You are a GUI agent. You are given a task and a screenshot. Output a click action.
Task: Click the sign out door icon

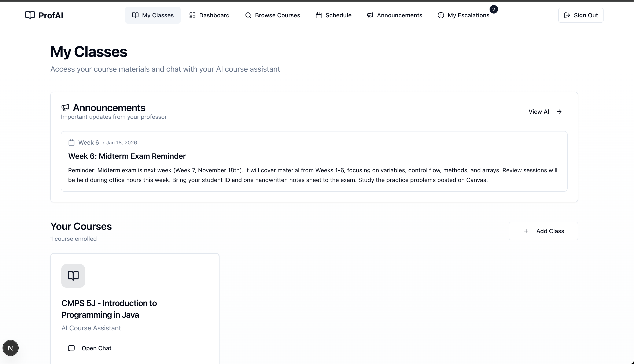tap(567, 15)
